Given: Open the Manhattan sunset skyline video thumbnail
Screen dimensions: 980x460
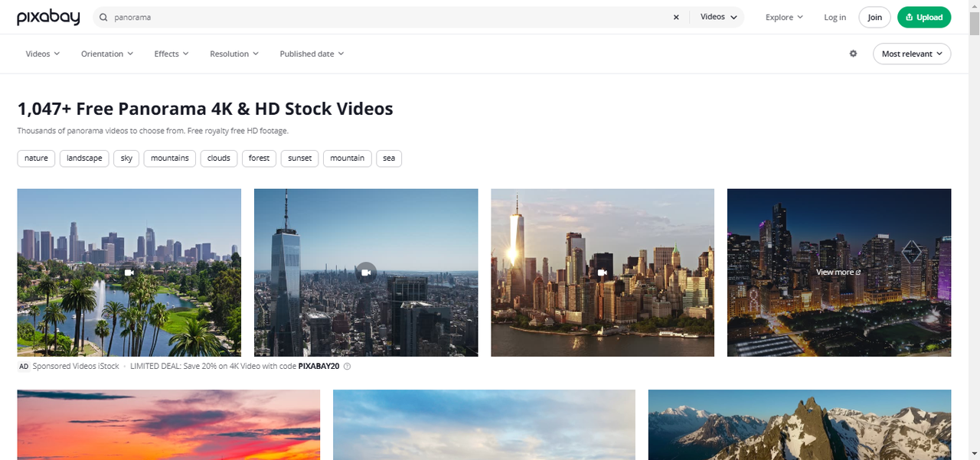Looking at the screenshot, I should tap(603, 272).
